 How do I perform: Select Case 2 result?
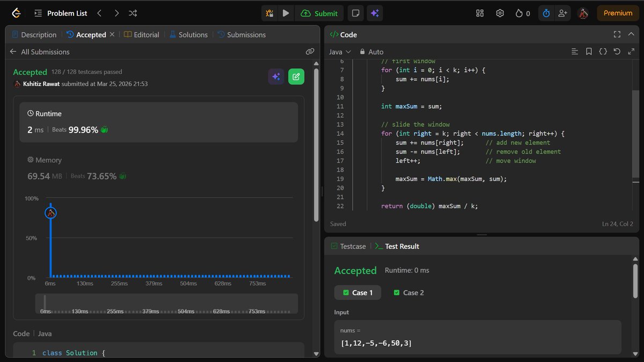409,292
